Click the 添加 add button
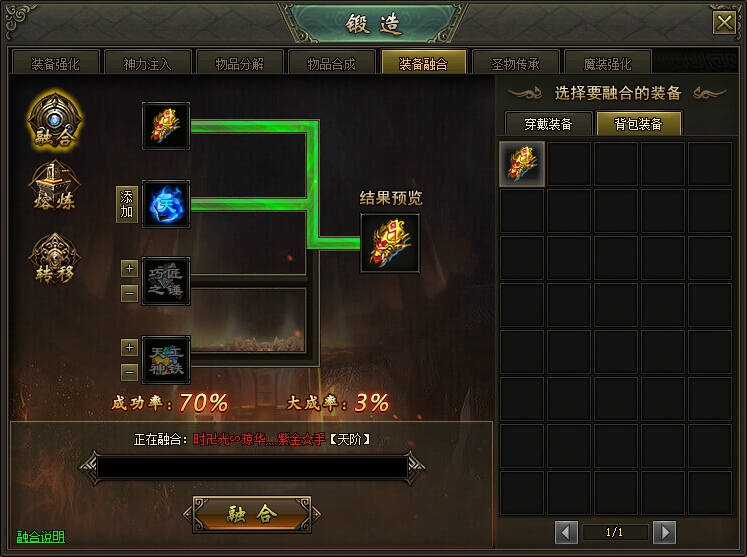This screenshot has height=557, width=747. [x=127, y=204]
